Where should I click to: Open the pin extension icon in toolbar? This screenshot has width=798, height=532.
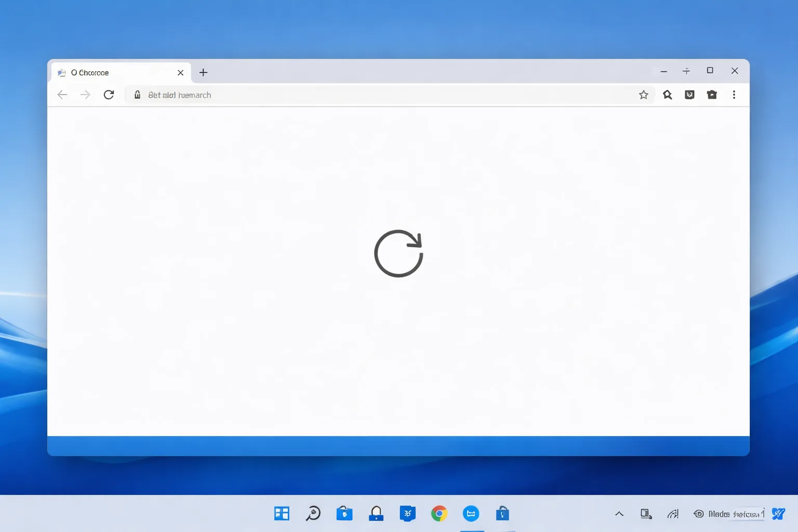coord(668,95)
